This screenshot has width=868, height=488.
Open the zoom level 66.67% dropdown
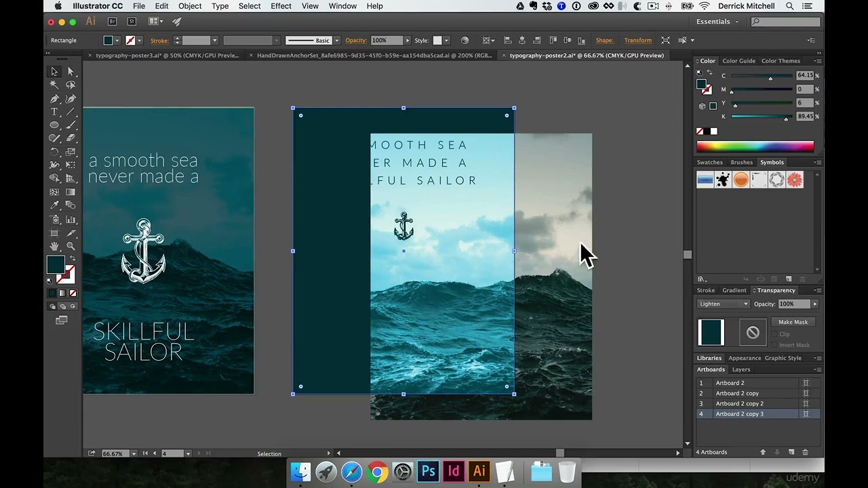pyautogui.click(x=133, y=453)
